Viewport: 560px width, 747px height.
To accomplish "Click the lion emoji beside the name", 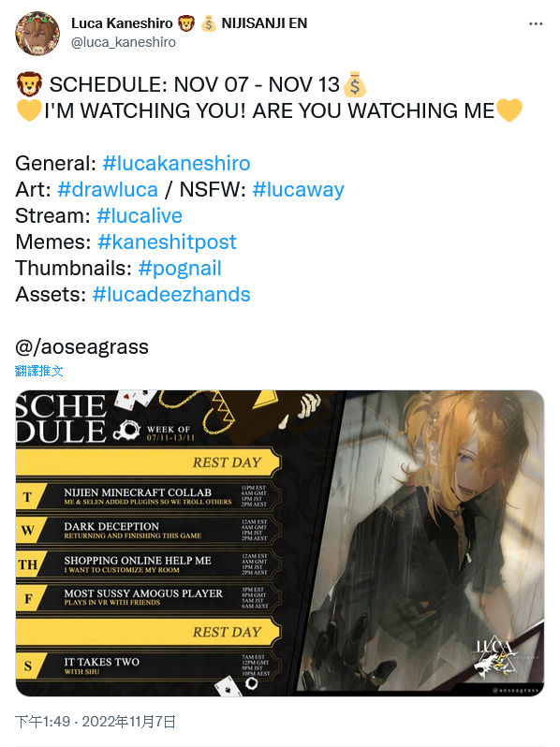I will [186, 22].
